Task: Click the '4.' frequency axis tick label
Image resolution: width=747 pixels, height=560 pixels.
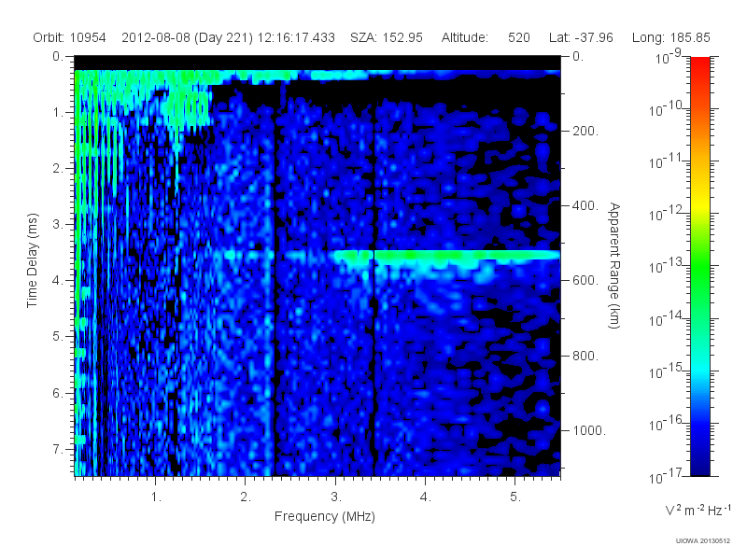Action: pyautogui.click(x=426, y=497)
